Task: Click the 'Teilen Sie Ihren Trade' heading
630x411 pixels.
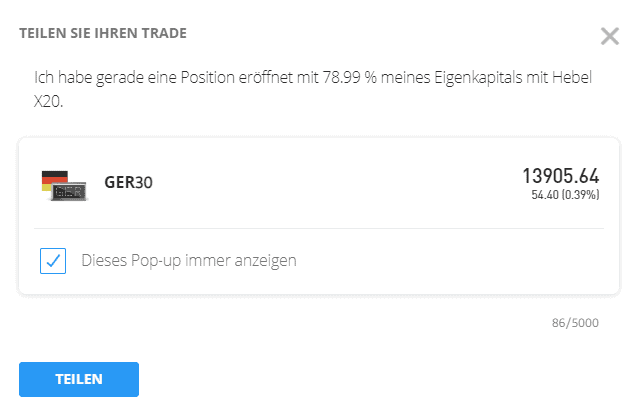Action: pyautogui.click(x=103, y=33)
